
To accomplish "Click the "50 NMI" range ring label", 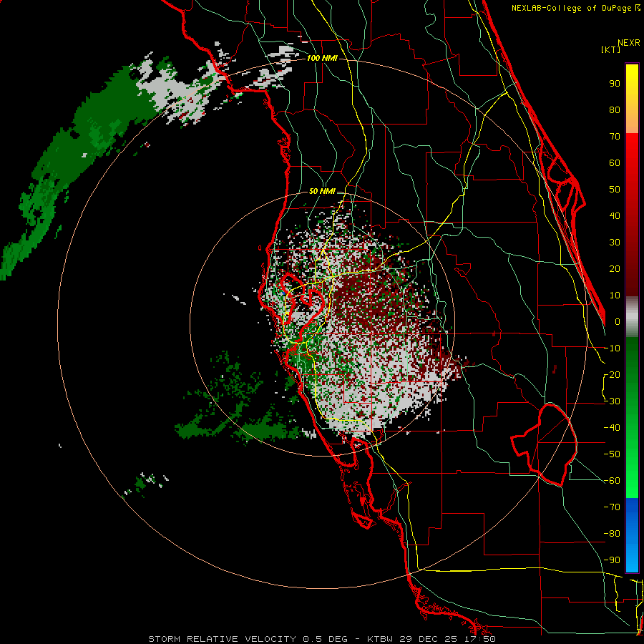I will click(x=322, y=191).
